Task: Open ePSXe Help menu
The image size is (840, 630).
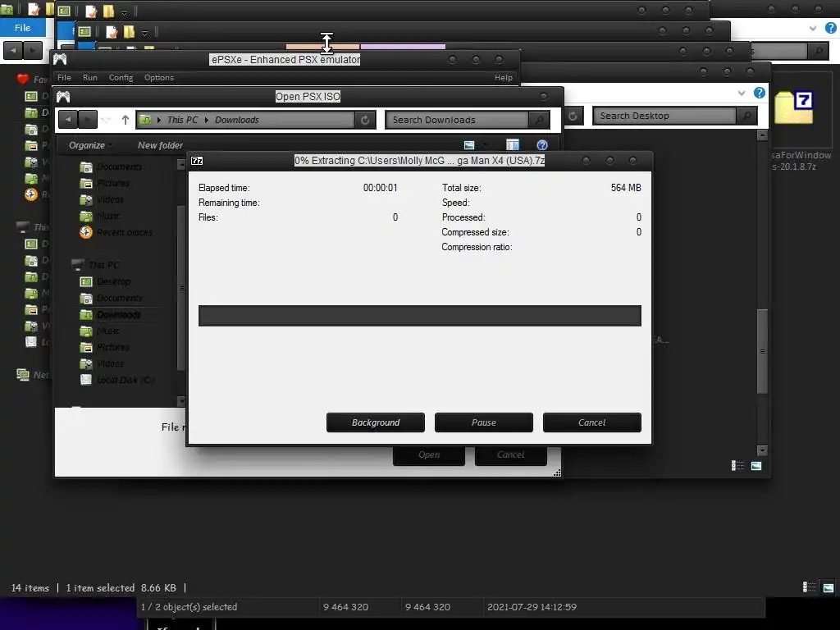Action: click(x=504, y=78)
